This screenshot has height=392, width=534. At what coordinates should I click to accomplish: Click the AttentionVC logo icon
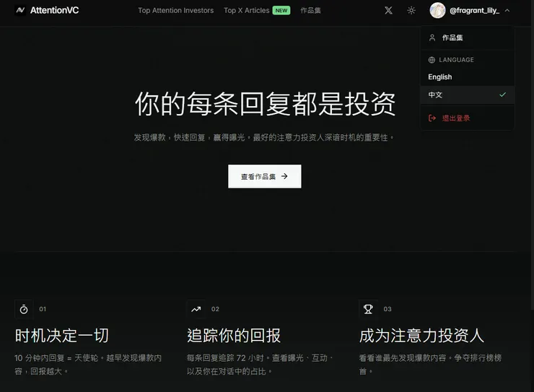pyautogui.click(x=20, y=10)
